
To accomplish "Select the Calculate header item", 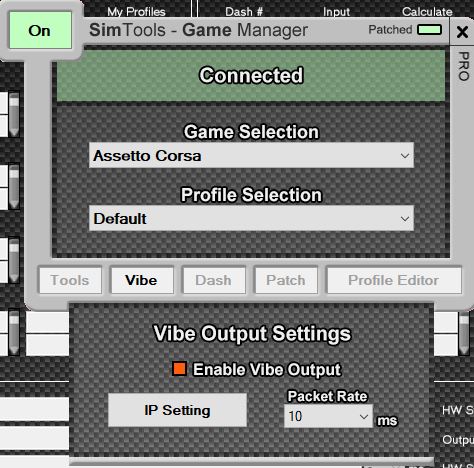I will 427,12.
